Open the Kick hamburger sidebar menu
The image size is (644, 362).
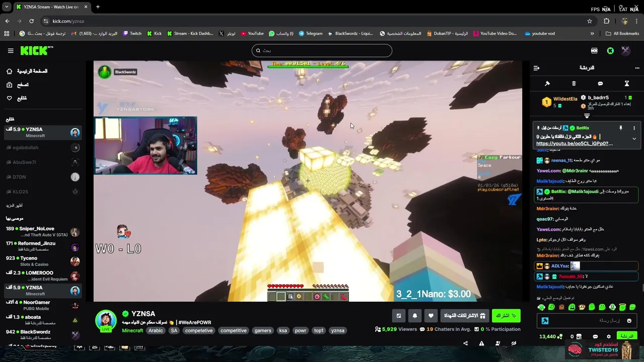pos(11,51)
